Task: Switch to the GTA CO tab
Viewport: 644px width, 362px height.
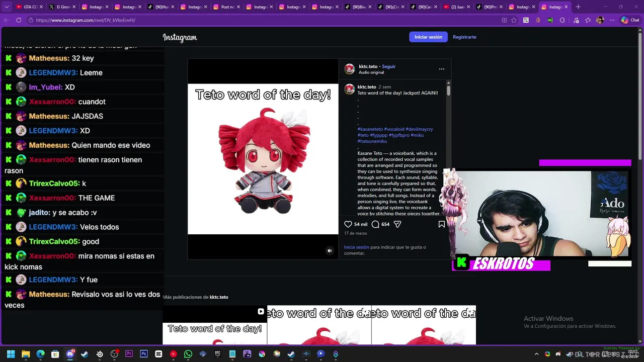Action: 28,7
